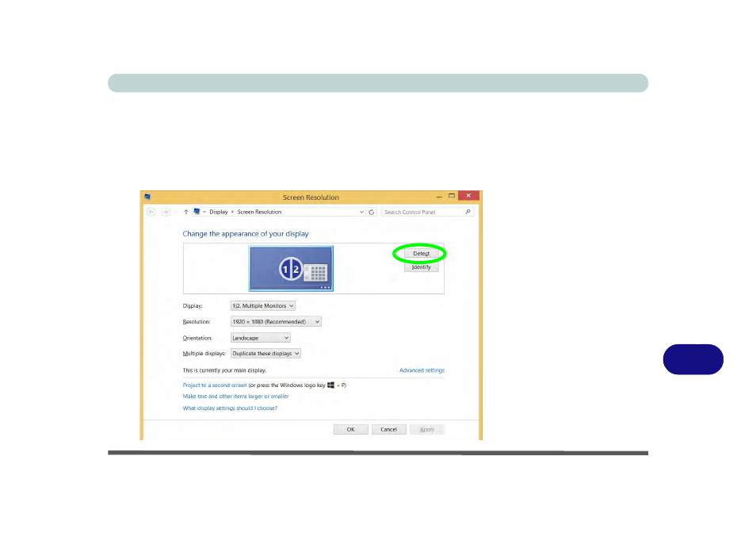The image size is (756, 533).
Task: Go up one level with the up arrow
Action: coord(185,213)
